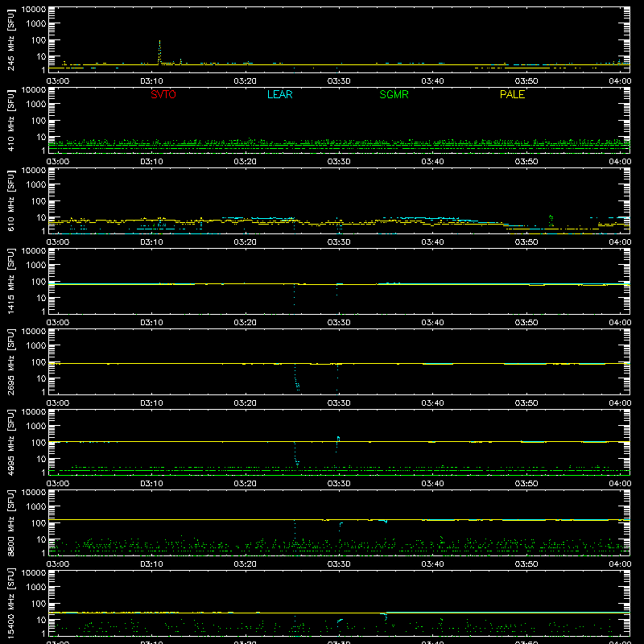Click the green blip near 03:52 in 610 MHz plot

point(551,221)
